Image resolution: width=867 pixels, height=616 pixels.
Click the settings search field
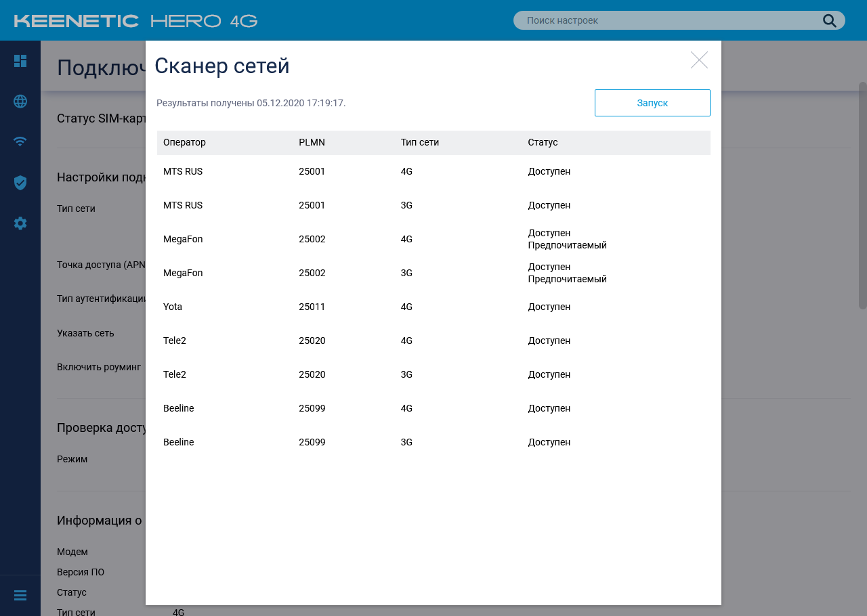pos(679,20)
